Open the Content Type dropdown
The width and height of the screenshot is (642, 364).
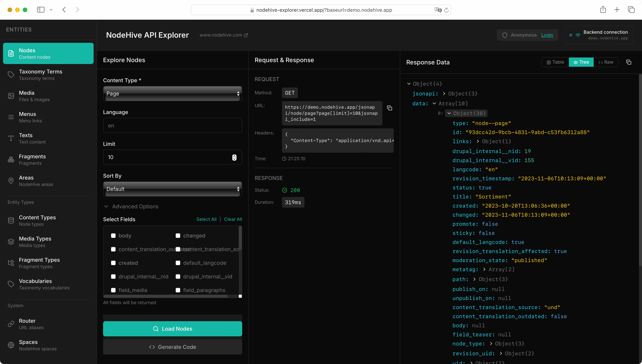tap(172, 94)
